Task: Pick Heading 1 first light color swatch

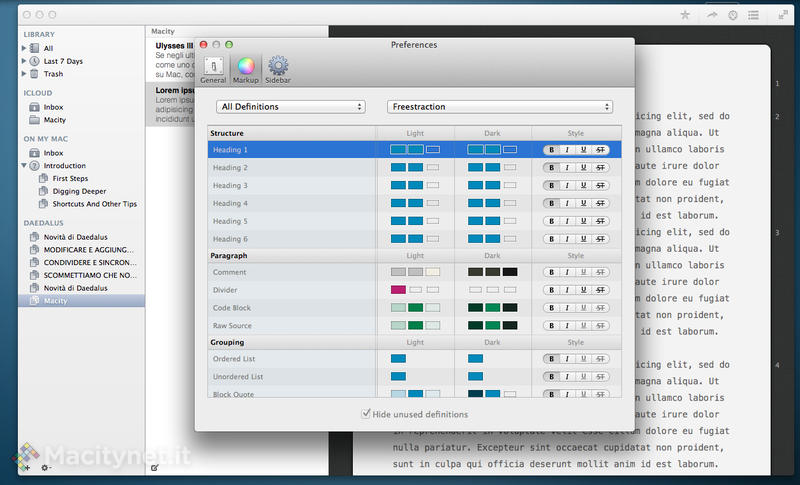Action: coord(398,149)
